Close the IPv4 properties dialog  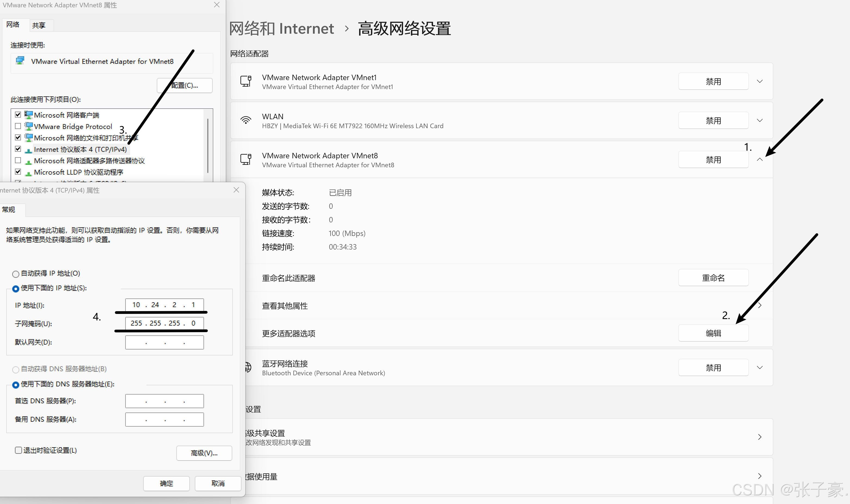pos(236,190)
